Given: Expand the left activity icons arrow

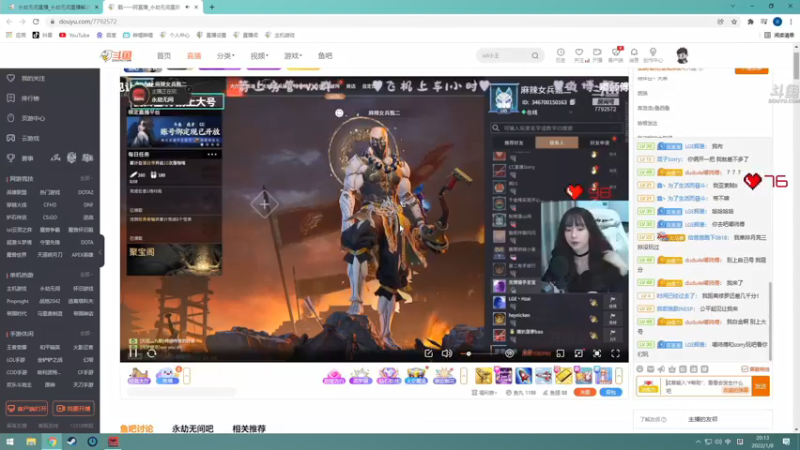Looking at the screenshot, I should click(x=187, y=376).
